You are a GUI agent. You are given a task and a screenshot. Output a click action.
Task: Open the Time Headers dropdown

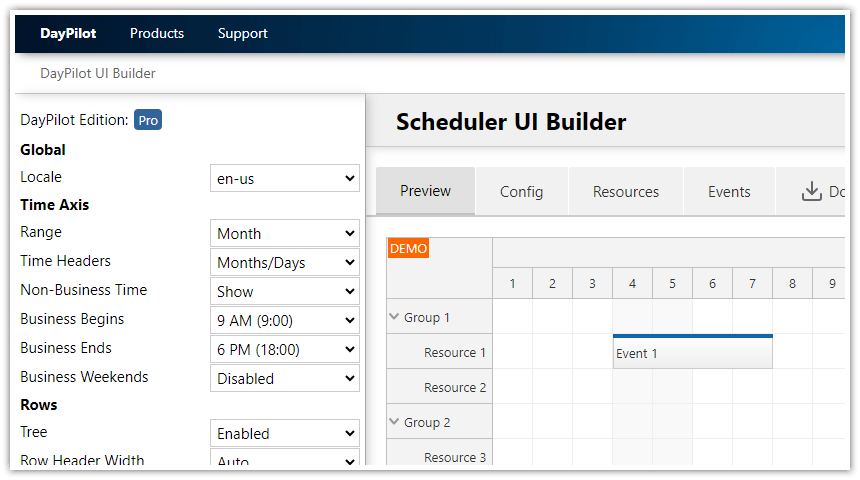[x=285, y=262]
